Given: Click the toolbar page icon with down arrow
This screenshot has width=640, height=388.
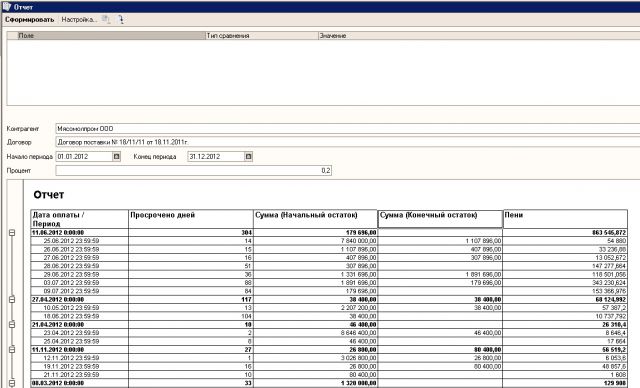Looking at the screenshot, I should pyautogui.click(x=121, y=20).
